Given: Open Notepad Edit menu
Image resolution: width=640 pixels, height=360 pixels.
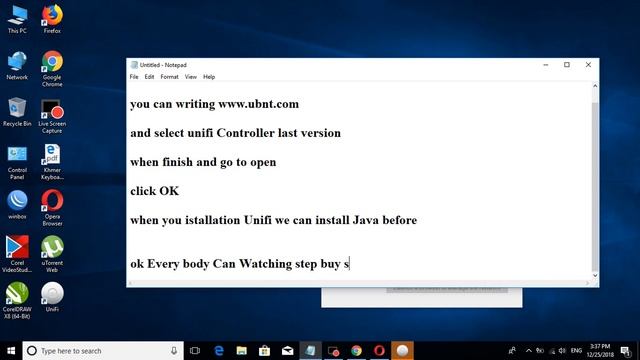Looking at the screenshot, I should point(149,77).
